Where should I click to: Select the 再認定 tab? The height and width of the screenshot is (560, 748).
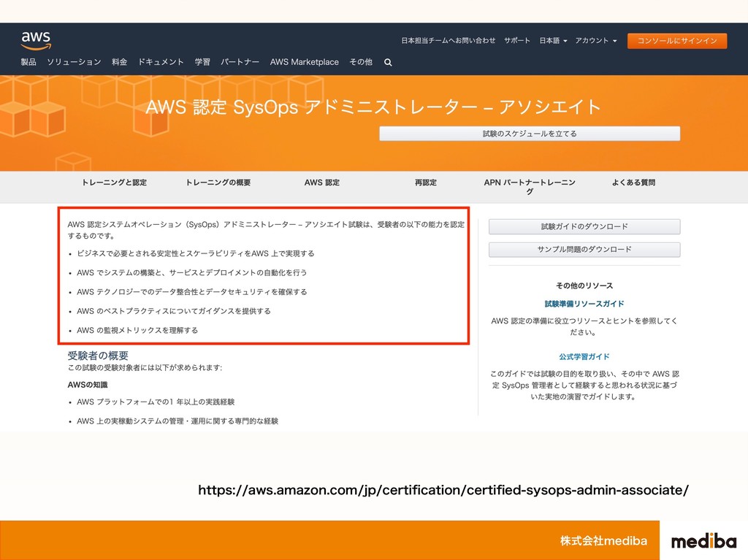(x=426, y=183)
